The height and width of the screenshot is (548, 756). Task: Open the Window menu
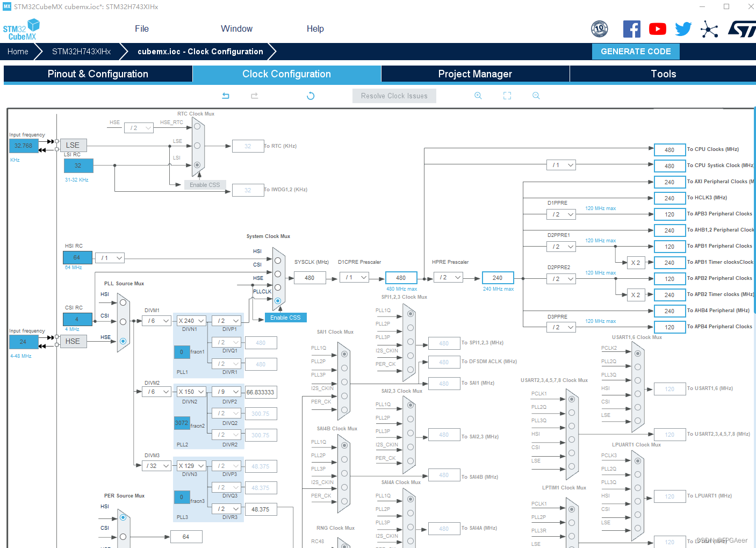coord(236,29)
